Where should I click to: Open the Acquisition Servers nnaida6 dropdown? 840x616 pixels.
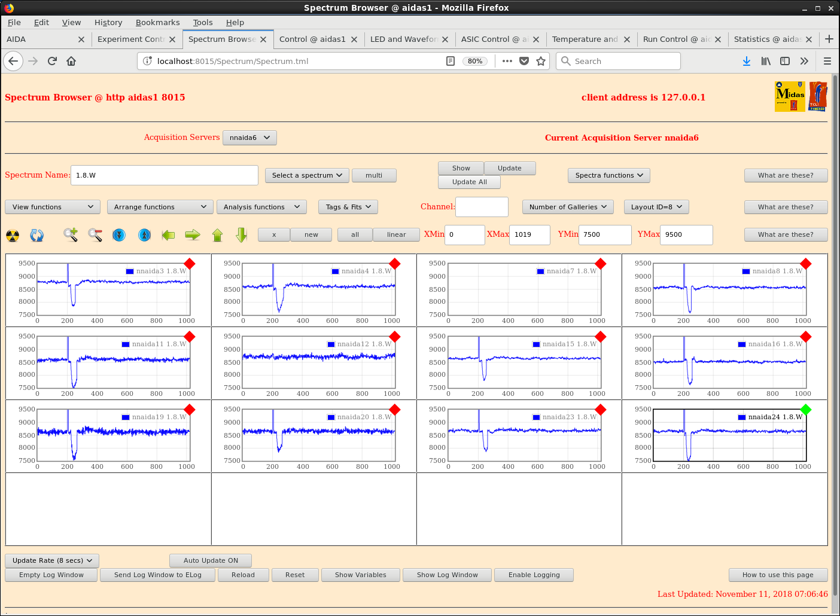[x=249, y=138]
